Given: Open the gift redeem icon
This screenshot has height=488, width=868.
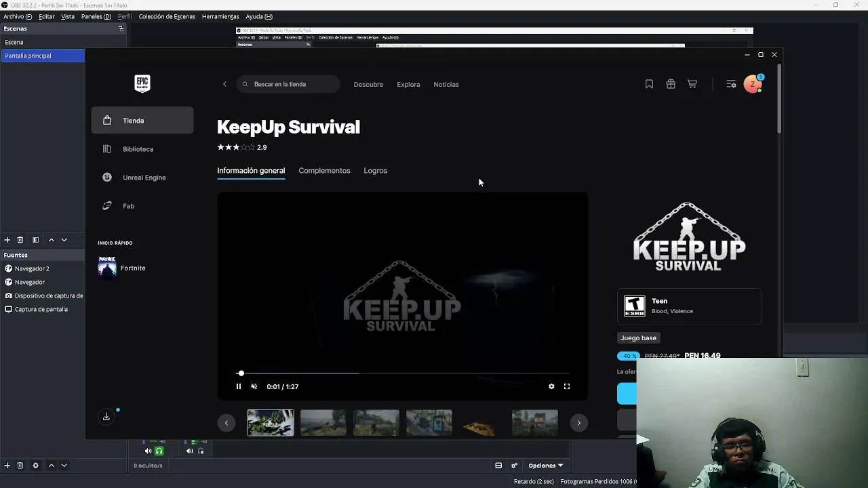Looking at the screenshot, I should coord(671,84).
